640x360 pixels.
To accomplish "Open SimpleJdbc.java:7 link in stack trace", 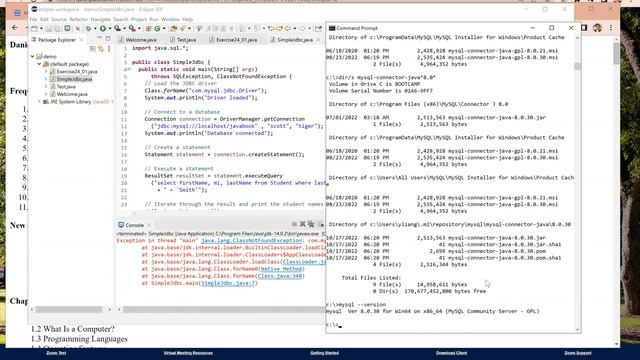I will (228, 283).
